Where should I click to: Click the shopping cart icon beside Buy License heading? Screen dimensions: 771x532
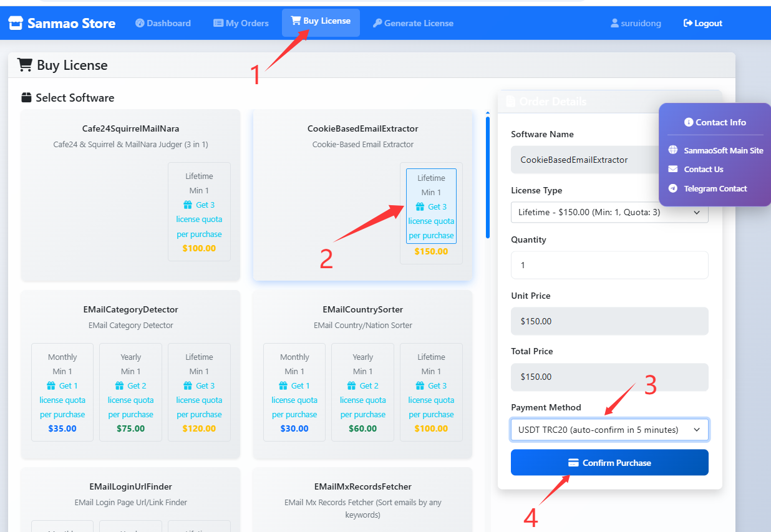24,65
